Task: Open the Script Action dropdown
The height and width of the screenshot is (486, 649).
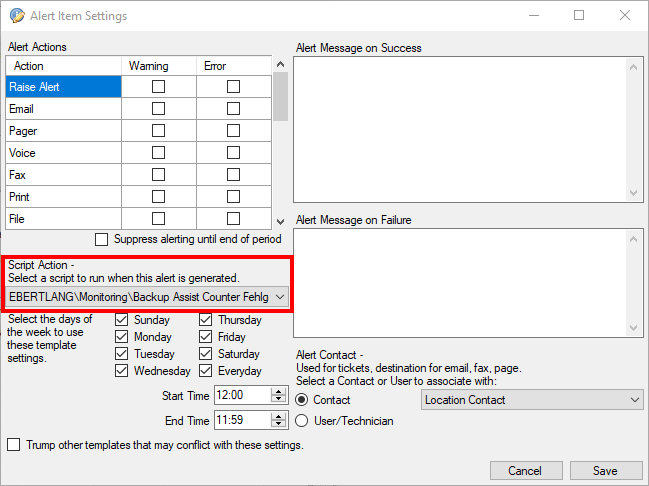Action: 280,297
